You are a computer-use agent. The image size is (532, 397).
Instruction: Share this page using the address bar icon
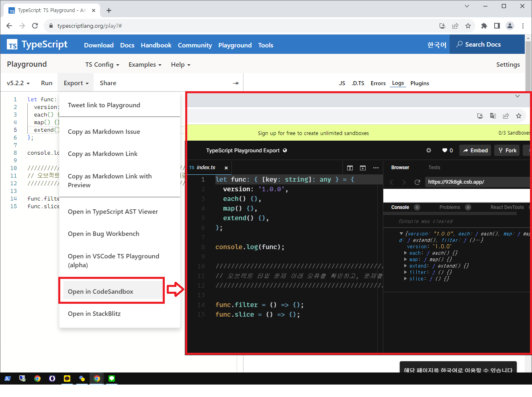[x=455, y=26]
